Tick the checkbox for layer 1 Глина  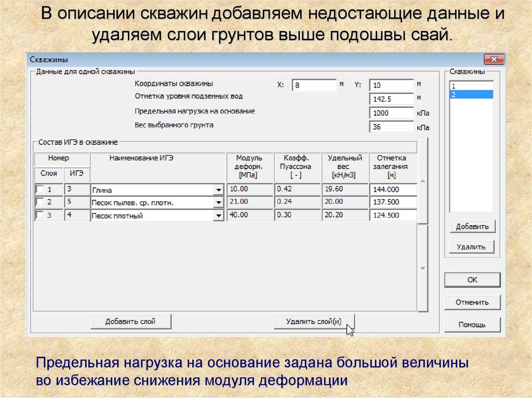click(40, 189)
